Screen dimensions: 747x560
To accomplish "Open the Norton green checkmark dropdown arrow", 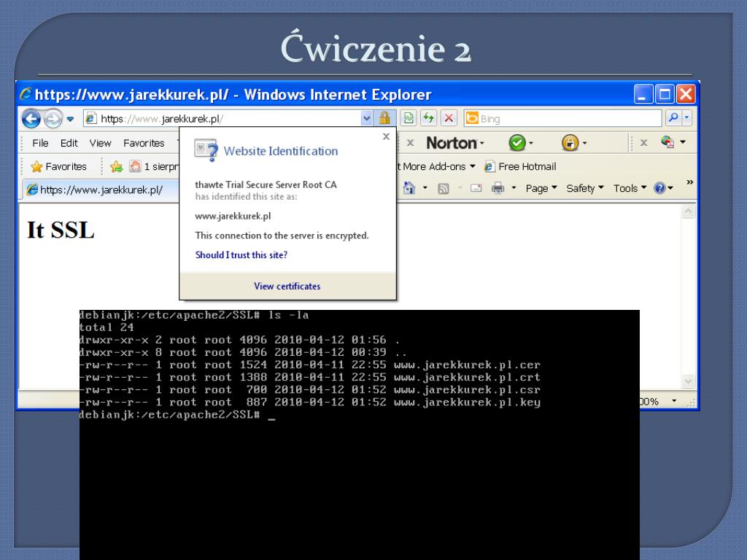I will click(531, 143).
